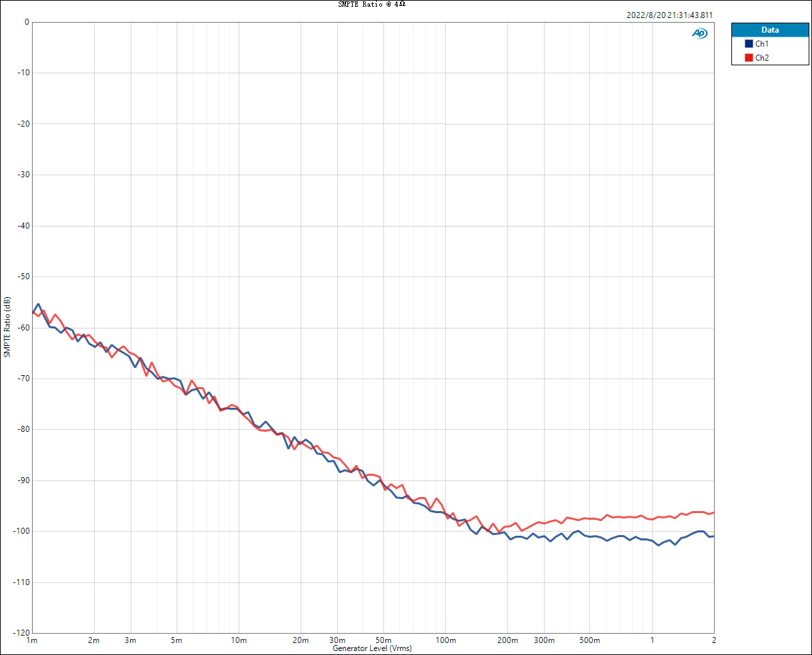
Task: Click the SMPTE Ratio (dB) axis title
Action: tap(7, 327)
